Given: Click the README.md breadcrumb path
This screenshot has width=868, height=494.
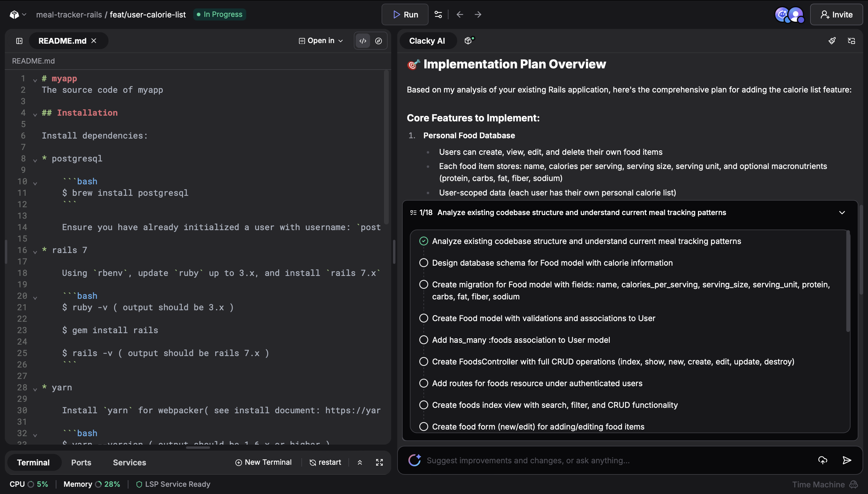Looking at the screenshot, I should coord(33,61).
